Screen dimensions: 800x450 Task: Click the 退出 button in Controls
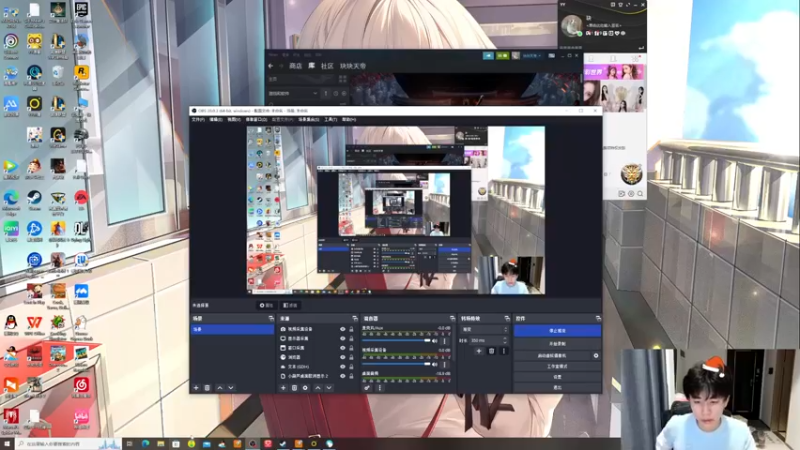coord(557,388)
